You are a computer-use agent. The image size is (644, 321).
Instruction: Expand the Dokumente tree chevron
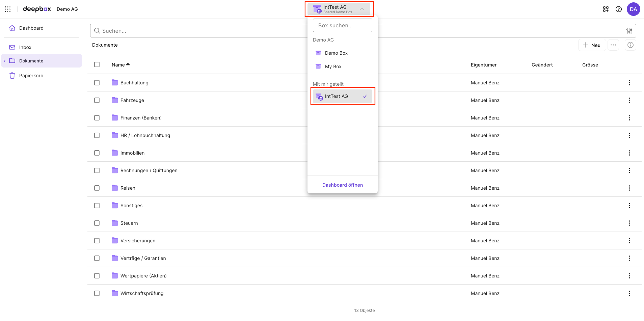click(x=4, y=61)
